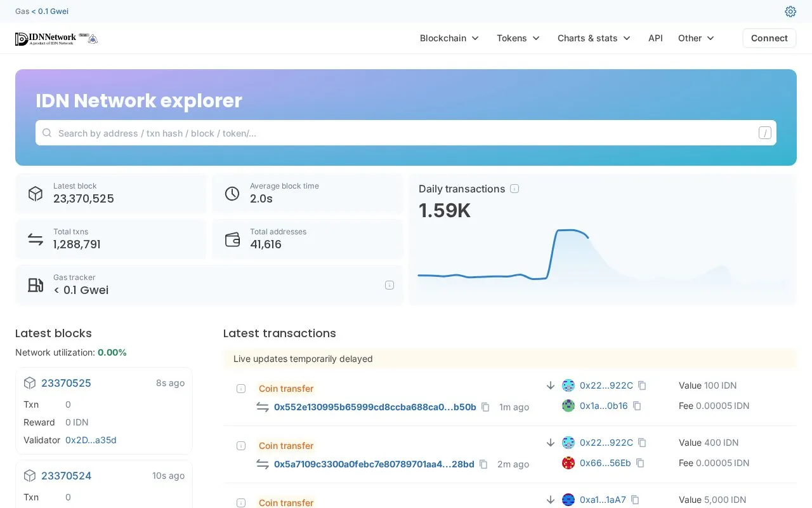
Task: Expand the Other menu
Action: click(697, 38)
